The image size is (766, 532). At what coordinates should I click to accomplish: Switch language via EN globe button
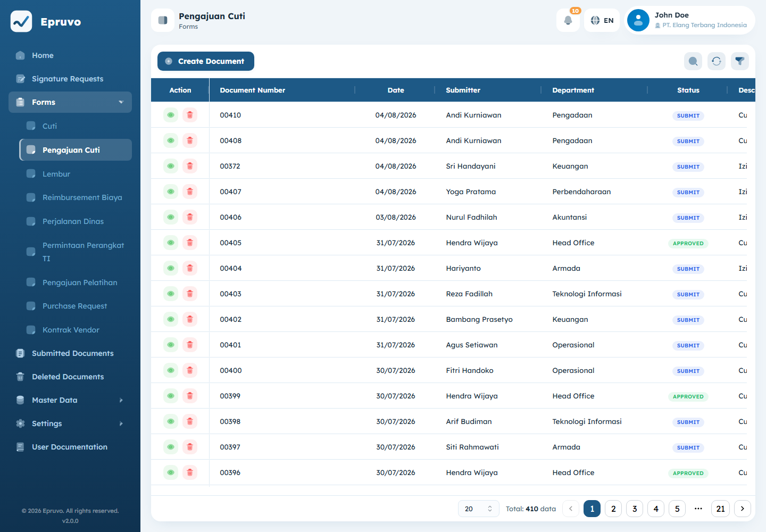602,20
